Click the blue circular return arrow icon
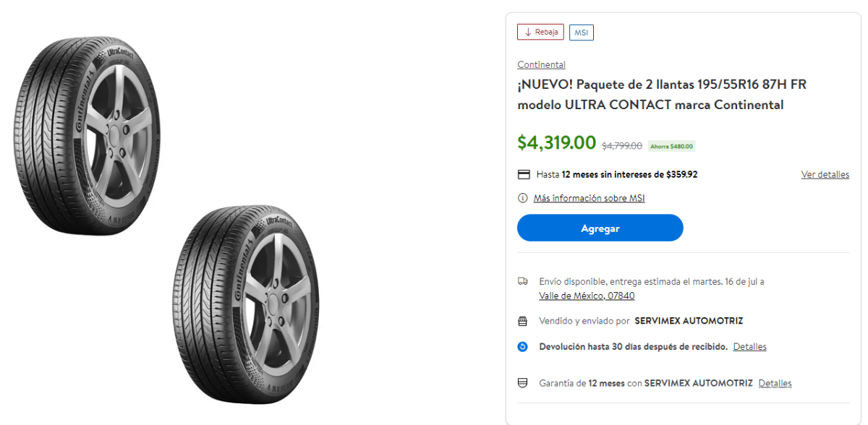 522,346
